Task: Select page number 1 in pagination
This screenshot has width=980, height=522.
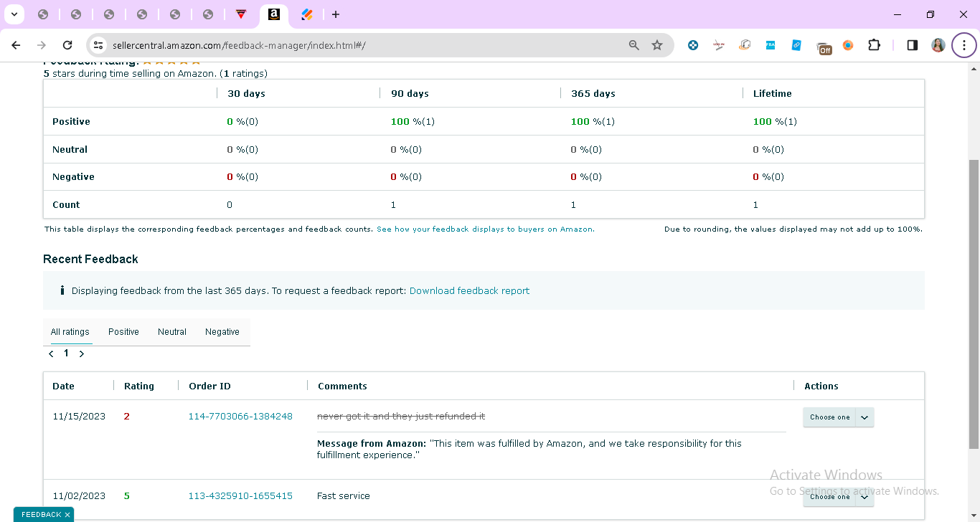Action: 66,353
